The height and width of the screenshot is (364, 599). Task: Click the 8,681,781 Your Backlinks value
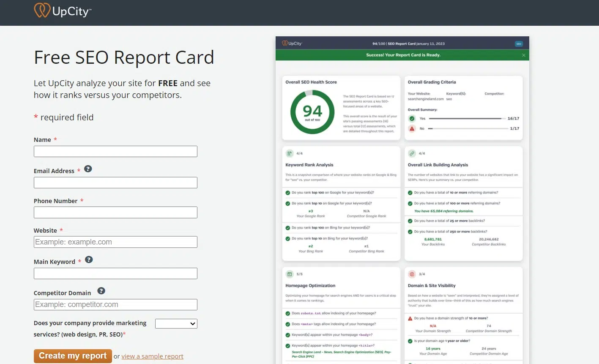click(433, 239)
